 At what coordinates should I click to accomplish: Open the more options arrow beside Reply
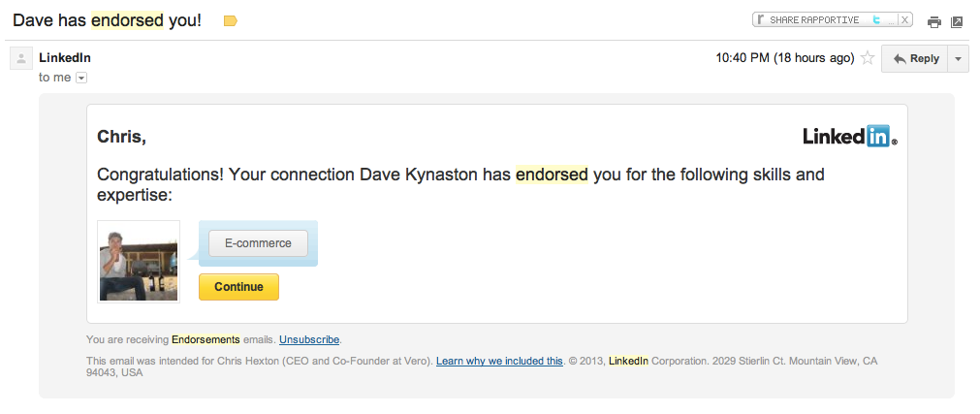(x=958, y=59)
